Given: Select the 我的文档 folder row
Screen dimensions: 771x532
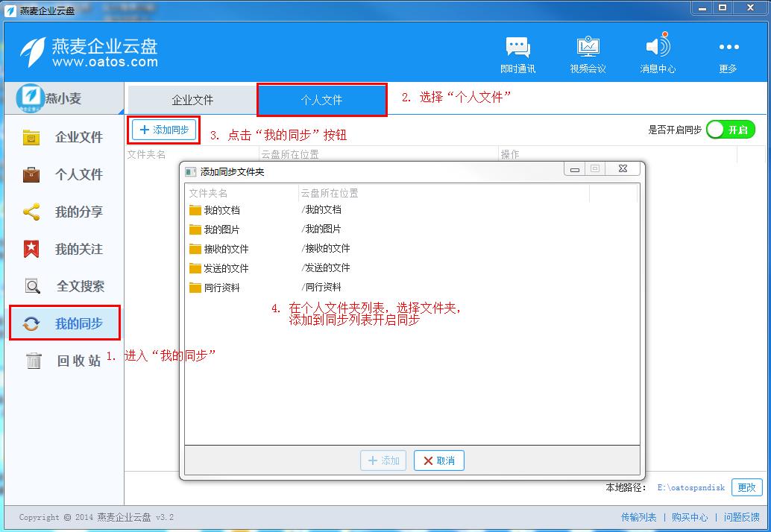Looking at the screenshot, I should tap(221, 210).
